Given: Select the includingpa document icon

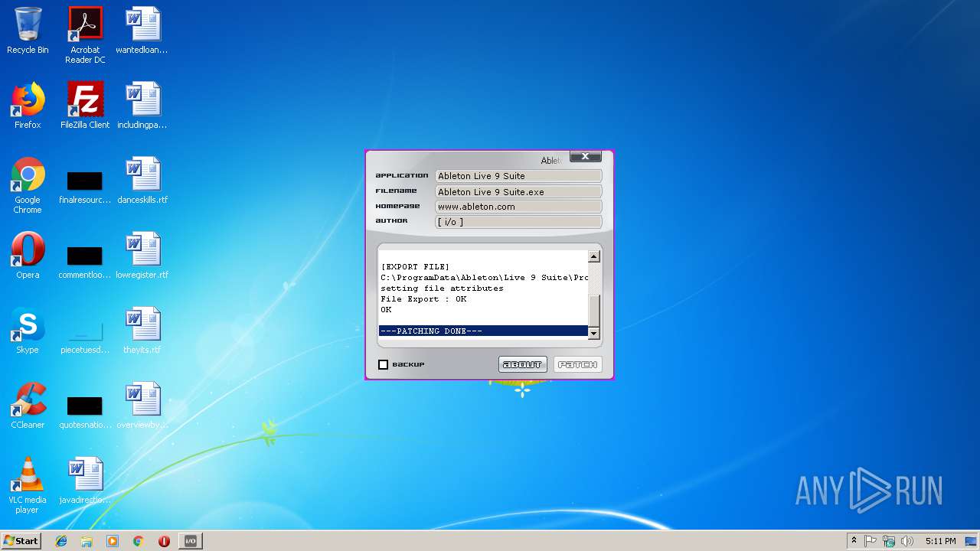Looking at the screenshot, I should pos(142,106).
